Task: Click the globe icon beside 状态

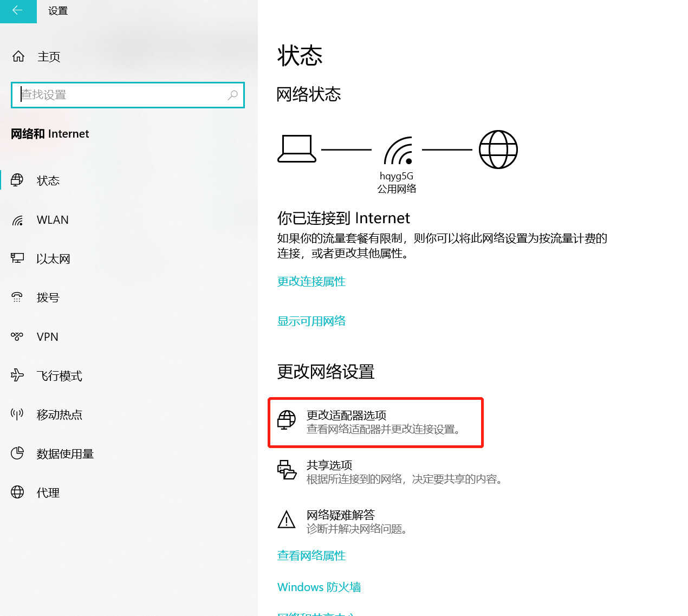Action: coord(17,180)
